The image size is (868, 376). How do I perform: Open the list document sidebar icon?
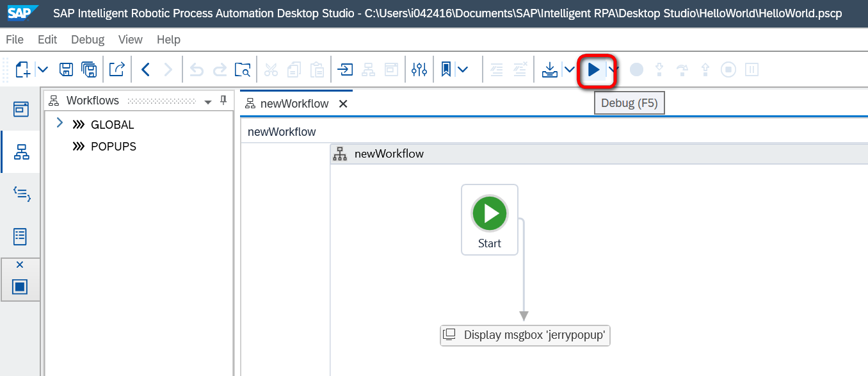pos(21,236)
